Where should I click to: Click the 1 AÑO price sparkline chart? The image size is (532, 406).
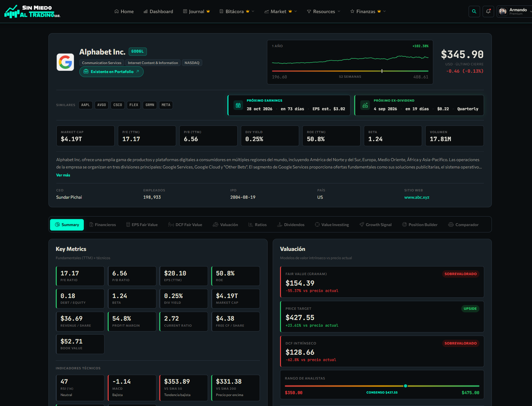pyautogui.click(x=350, y=59)
